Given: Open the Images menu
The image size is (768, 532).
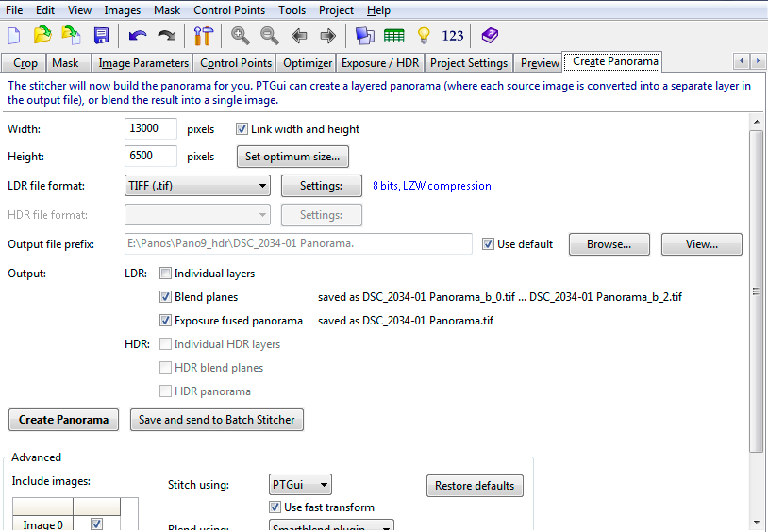Looking at the screenshot, I should click(x=122, y=10).
